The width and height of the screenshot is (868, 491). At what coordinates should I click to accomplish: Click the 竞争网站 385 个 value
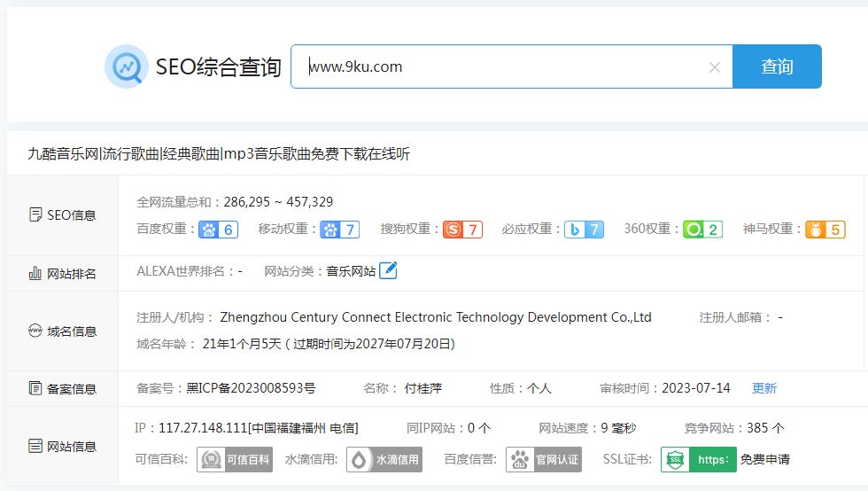click(765, 428)
